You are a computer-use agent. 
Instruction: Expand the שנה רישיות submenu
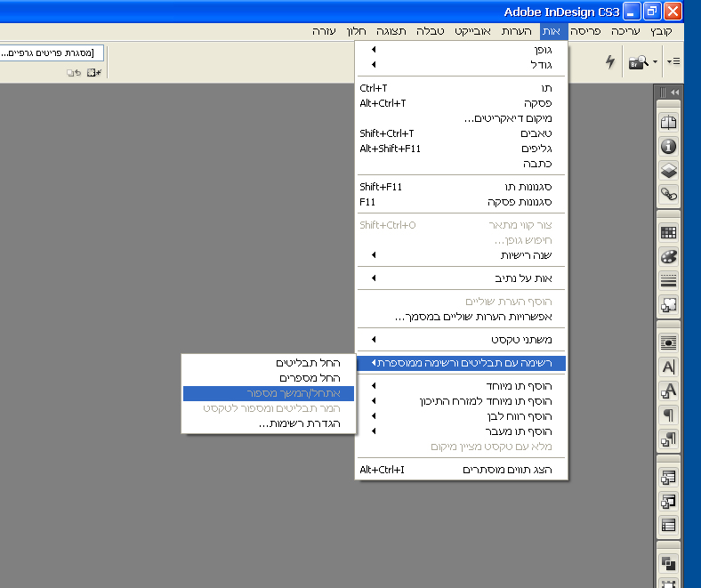point(461,255)
